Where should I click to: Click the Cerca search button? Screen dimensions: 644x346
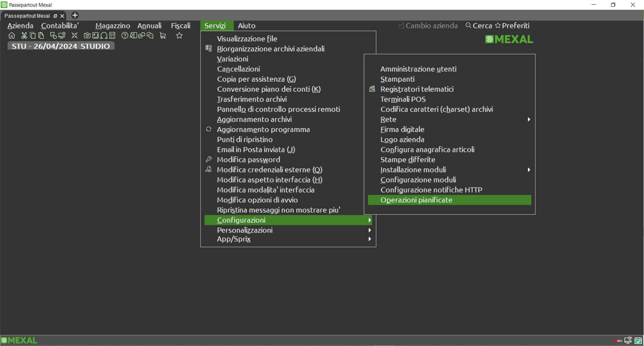tap(479, 26)
